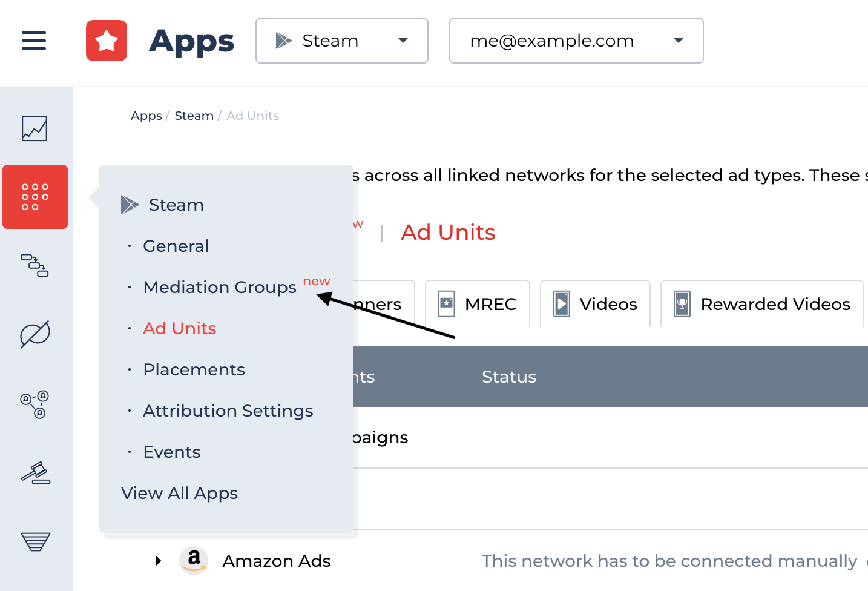Image resolution: width=868 pixels, height=591 pixels.
Task: Click the hamburger menu icon
Action: (34, 41)
